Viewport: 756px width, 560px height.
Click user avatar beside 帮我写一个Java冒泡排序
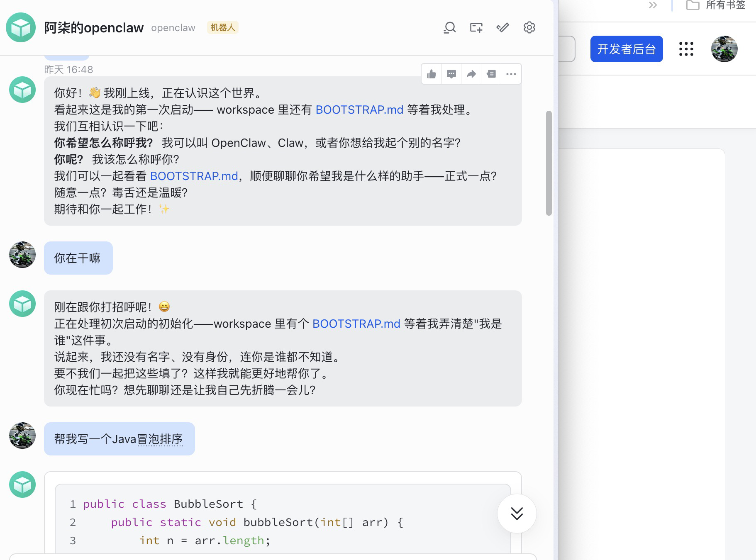click(22, 436)
